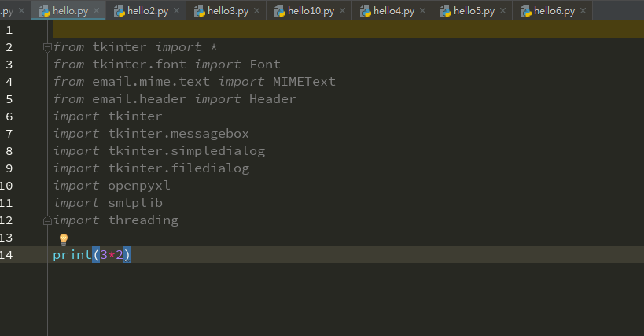Place cursor on 'from tkinter import *' line
Image resolution: width=644 pixels, height=336 pixels.
coord(135,47)
